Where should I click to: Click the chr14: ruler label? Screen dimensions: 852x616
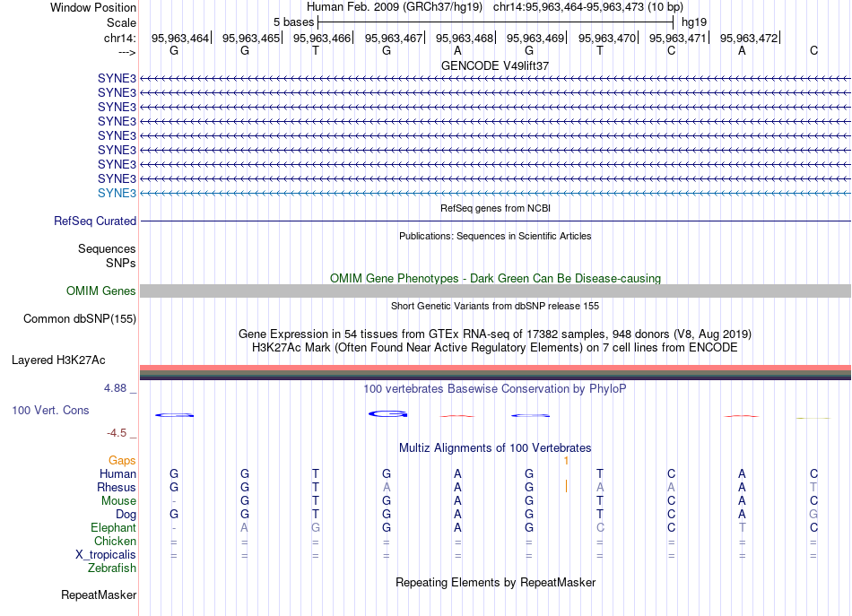pyautogui.click(x=120, y=38)
